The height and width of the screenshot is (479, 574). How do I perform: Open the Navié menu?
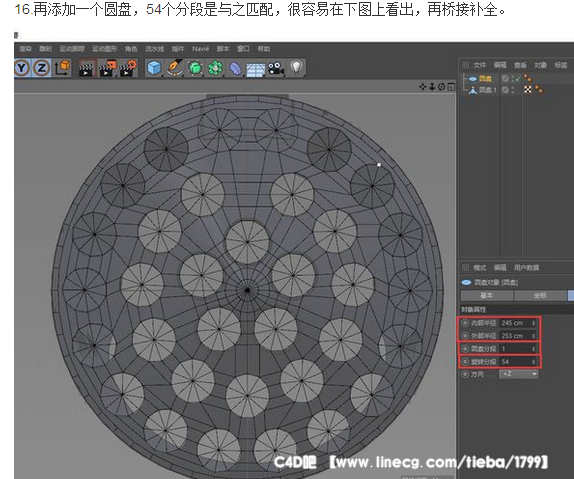[x=201, y=49]
